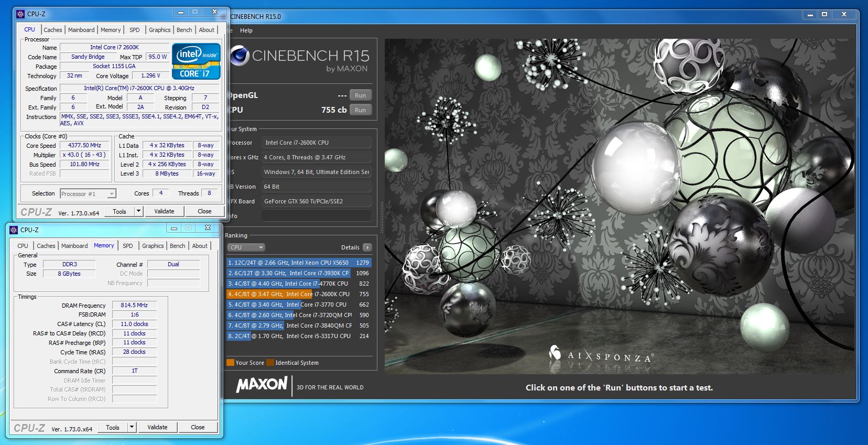Click the Close button in the upper CPU-Z window
Screen dimensions: 868x445
(x=204, y=211)
